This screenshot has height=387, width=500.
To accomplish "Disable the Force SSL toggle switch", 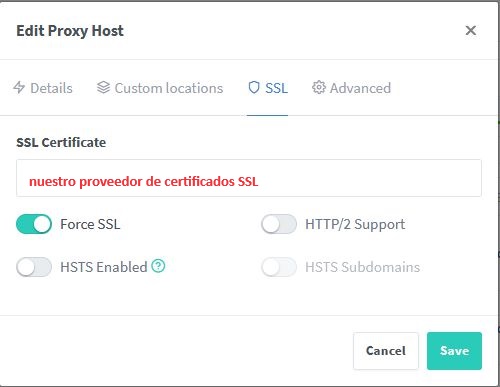I will coord(34,224).
